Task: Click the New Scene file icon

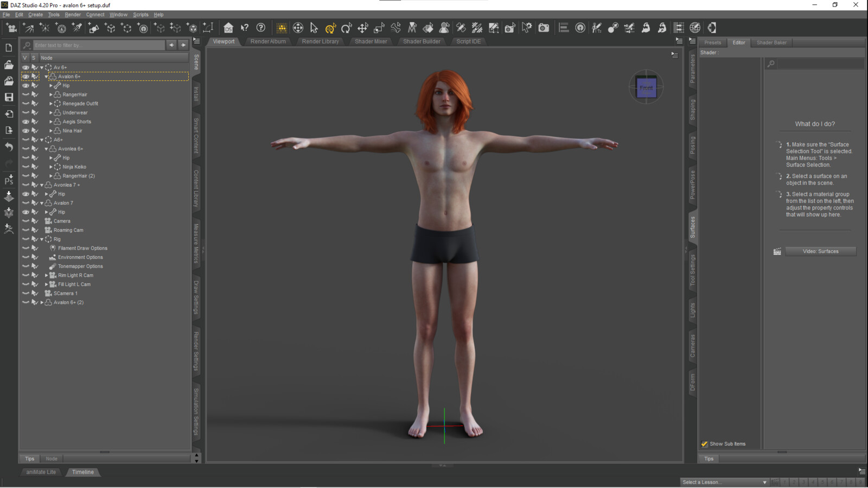Action: (9, 48)
